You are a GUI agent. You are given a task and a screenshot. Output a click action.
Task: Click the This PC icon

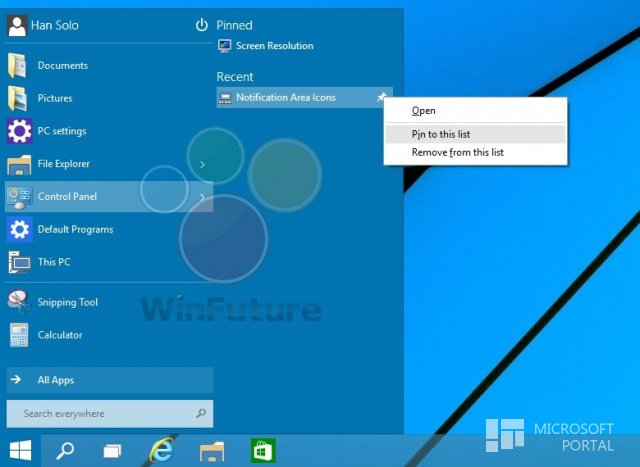[19, 262]
